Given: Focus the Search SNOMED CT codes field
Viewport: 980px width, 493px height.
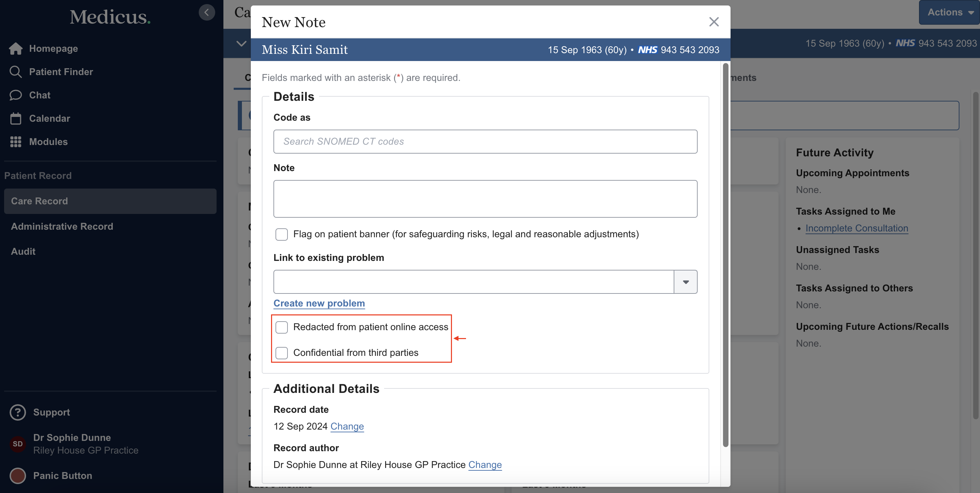Looking at the screenshot, I should pos(485,142).
